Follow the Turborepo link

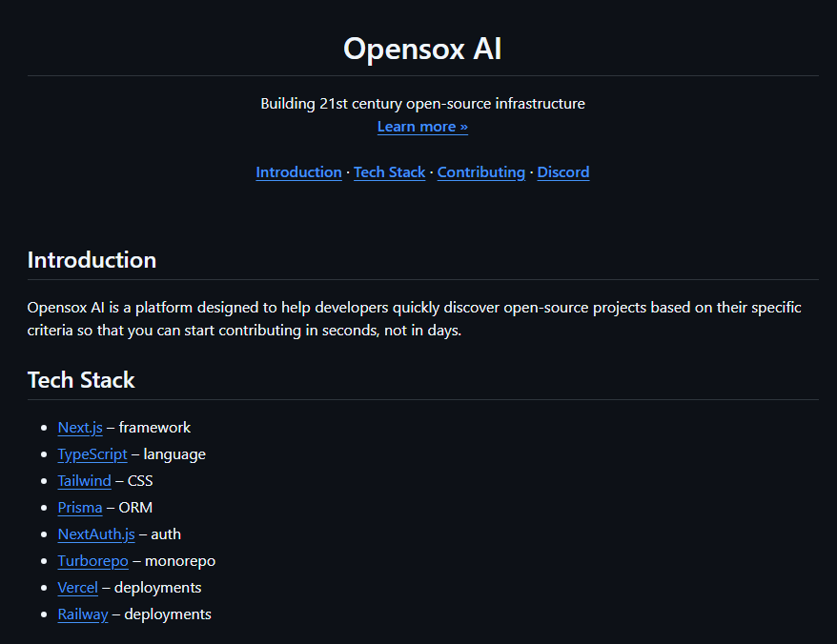point(92,561)
